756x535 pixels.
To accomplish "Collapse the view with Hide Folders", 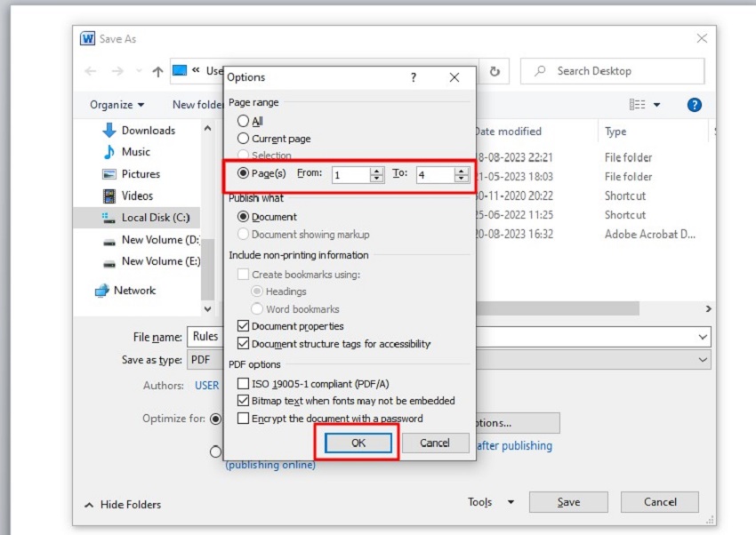I will point(123,505).
